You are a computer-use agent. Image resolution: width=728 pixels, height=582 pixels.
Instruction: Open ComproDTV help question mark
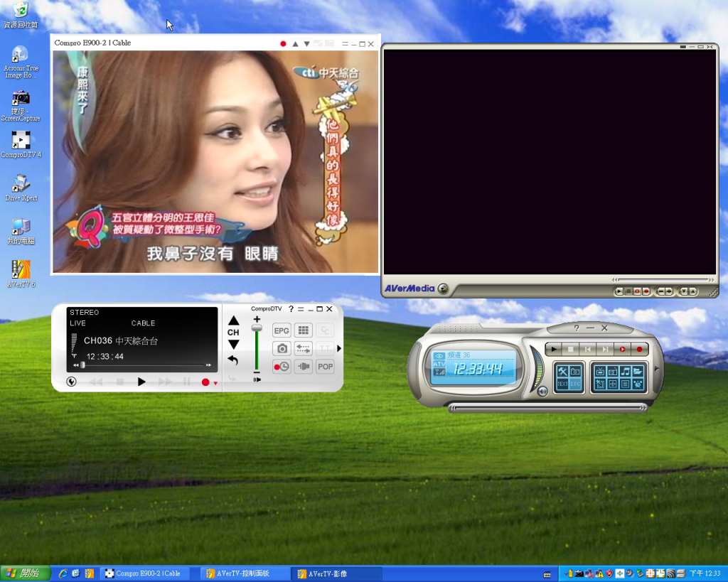[x=291, y=309]
